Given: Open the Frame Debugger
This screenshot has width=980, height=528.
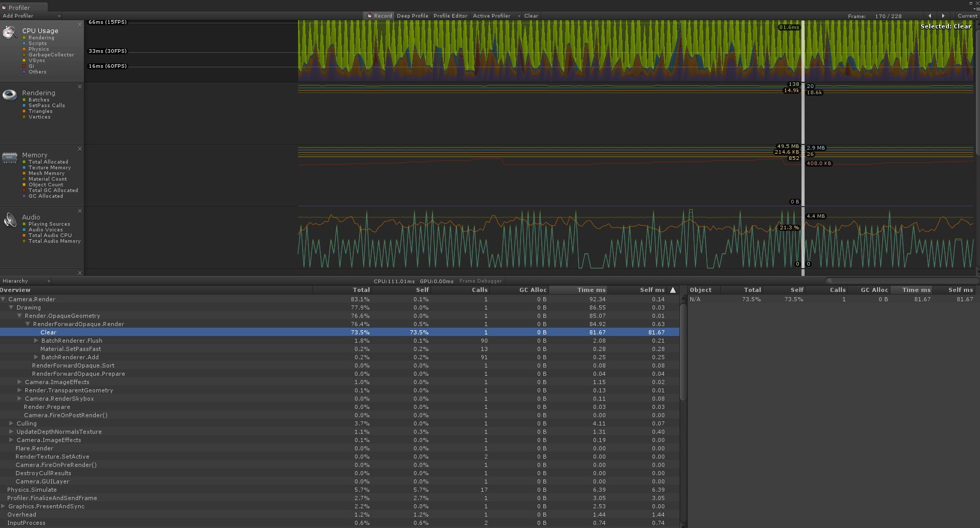Looking at the screenshot, I should (x=481, y=281).
